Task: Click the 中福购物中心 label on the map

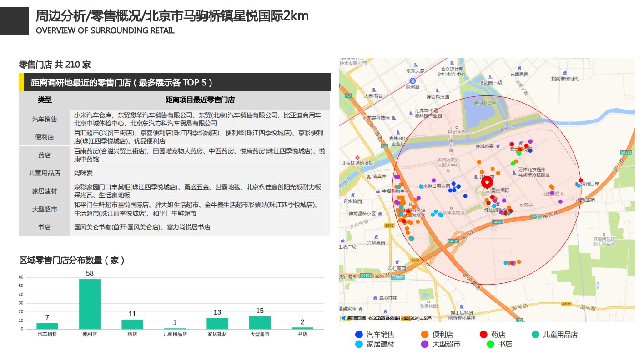Action: click(x=396, y=191)
